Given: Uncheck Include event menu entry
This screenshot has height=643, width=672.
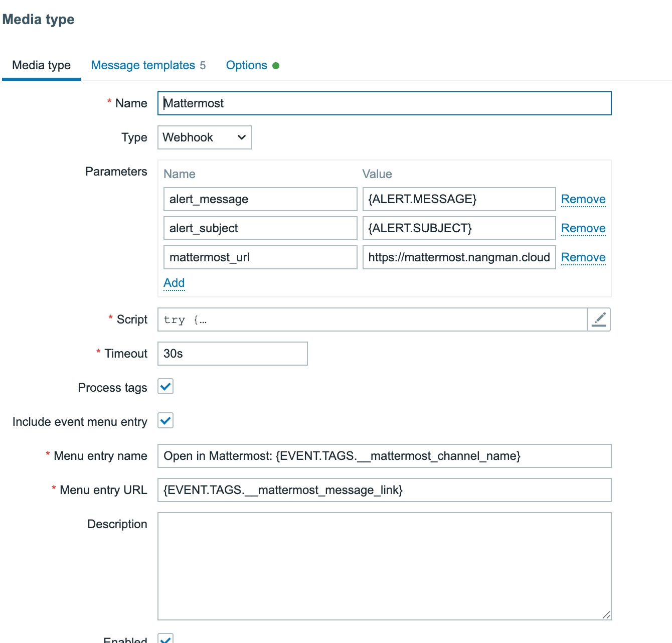Looking at the screenshot, I should pos(165,421).
